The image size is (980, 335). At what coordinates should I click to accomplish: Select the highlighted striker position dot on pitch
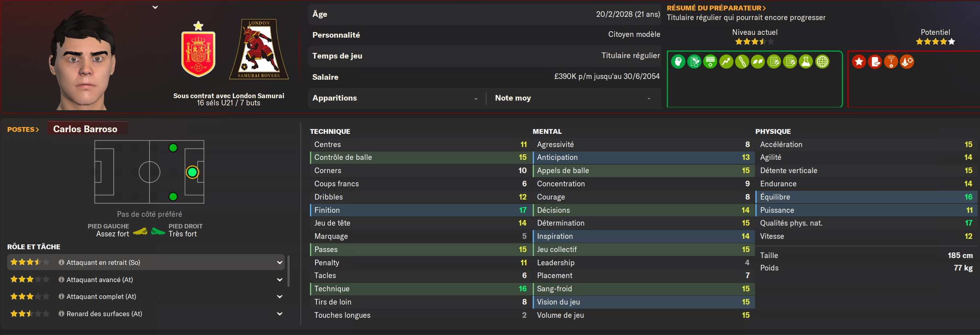[x=192, y=172]
